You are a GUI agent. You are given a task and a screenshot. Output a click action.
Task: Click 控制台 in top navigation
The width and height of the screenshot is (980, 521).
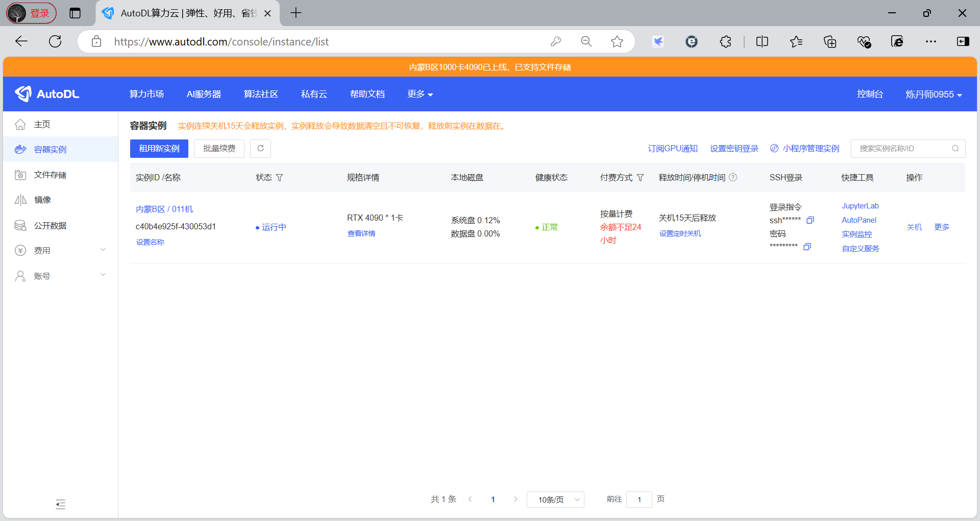[870, 94]
